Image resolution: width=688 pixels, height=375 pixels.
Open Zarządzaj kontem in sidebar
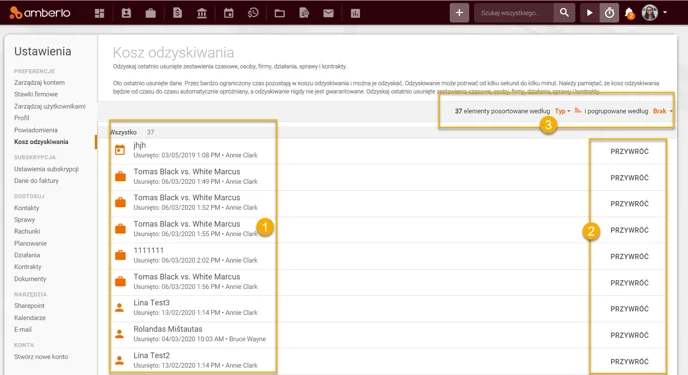[x=39, y=82]
